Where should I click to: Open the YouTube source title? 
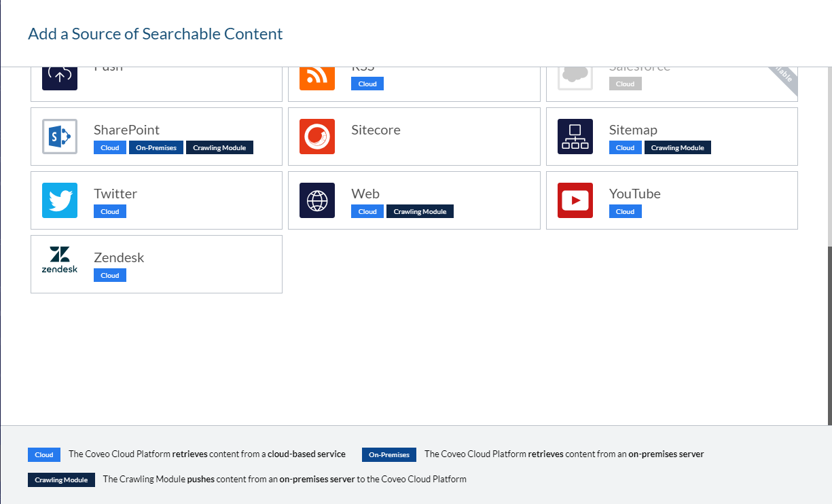click(635, 194)
